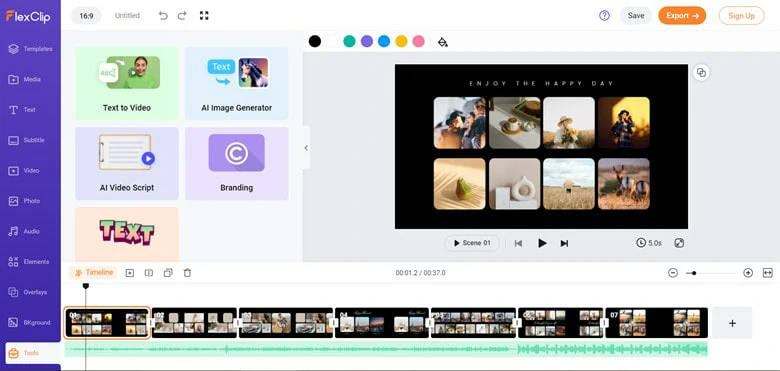The height and width of the screenshot is (371, 780).
Task: Select scene 04 in the timeline
Action: (382, 323)
